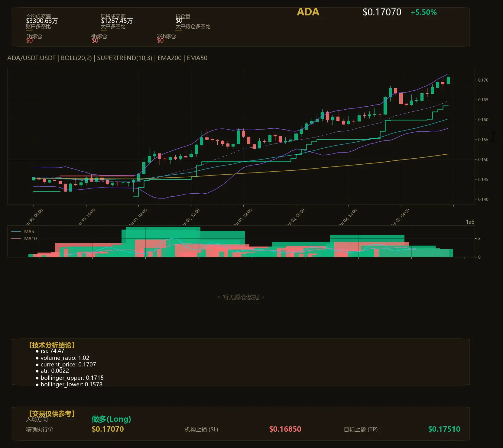Click the 1e6 volume scale label

click(x=470, y=222)
